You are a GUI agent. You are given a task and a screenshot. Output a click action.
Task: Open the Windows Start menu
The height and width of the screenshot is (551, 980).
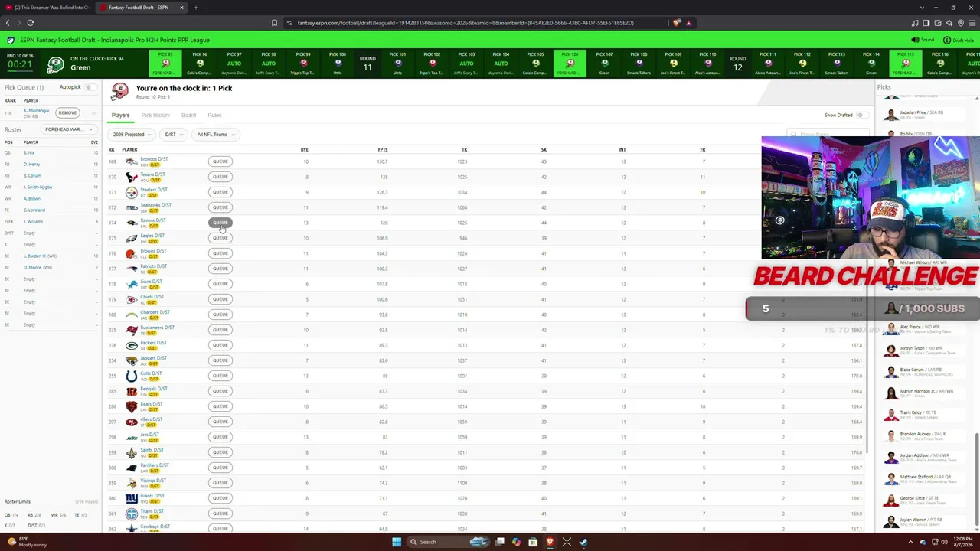(x=397, y=542)
